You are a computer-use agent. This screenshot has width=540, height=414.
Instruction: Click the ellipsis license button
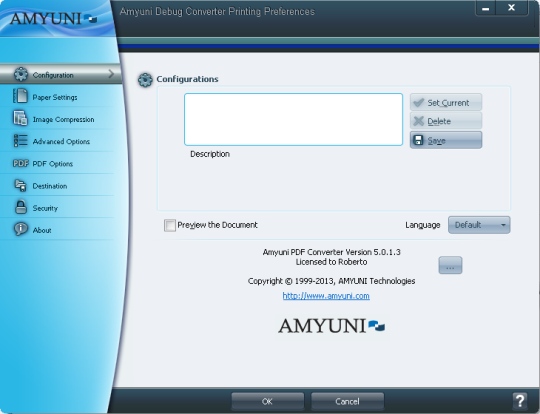pyautogui.click(x=450, y=265)
